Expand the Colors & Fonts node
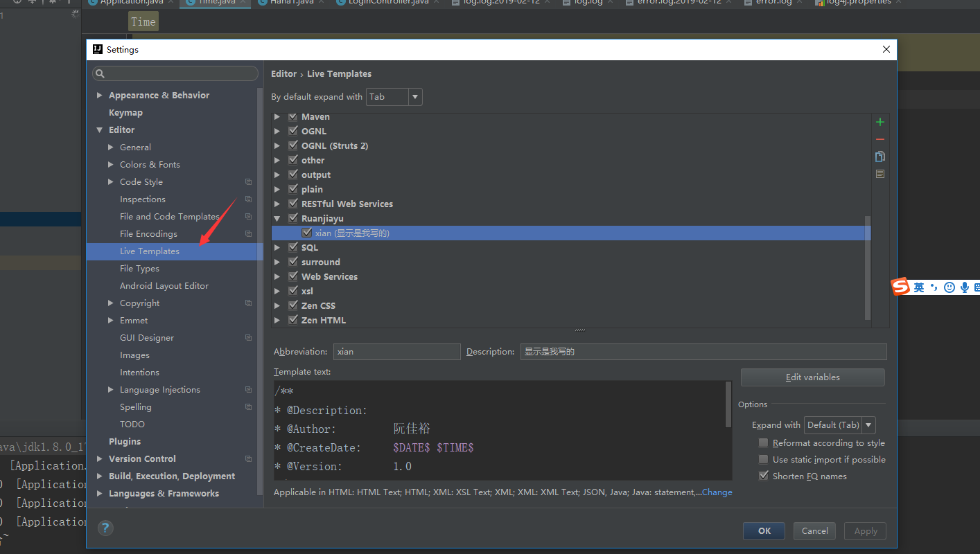 point(111,165)
